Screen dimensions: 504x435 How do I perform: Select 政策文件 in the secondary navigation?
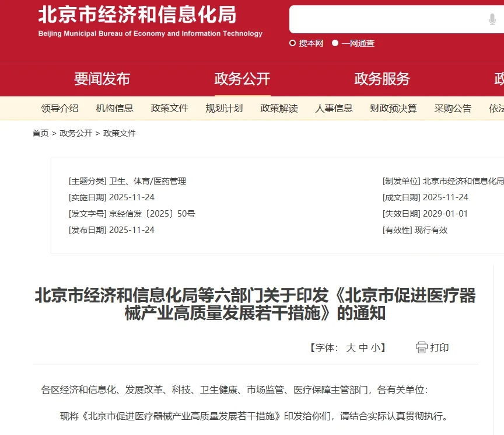[169, 108]
